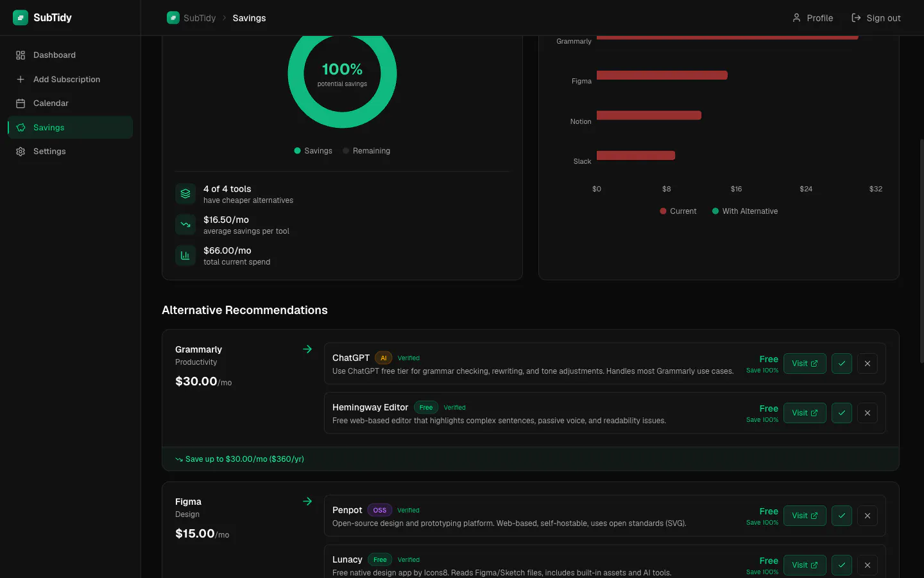Toggle the Savings legend entry
Viewport: 924px width, 578px height.
pyautogui.click(x=313, y=151)
